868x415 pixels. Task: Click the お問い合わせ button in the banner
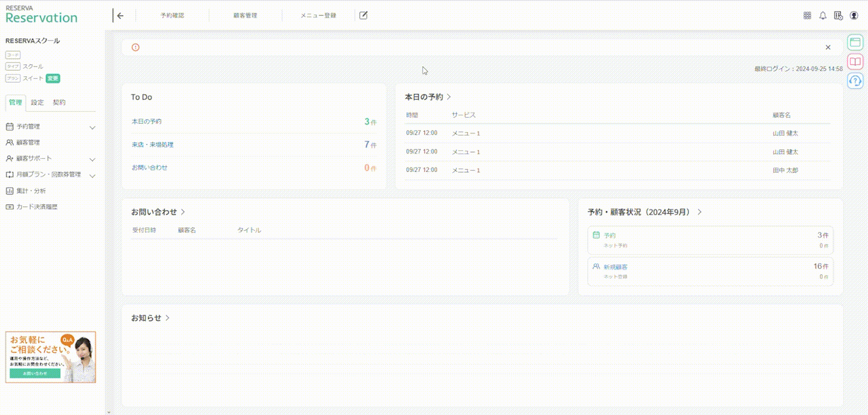(35, 373)
